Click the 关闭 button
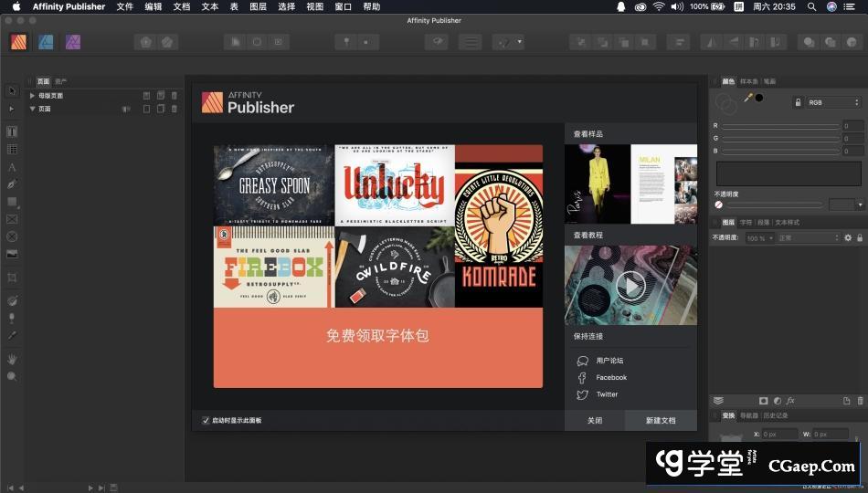868x493 pixels. [594, 421]
